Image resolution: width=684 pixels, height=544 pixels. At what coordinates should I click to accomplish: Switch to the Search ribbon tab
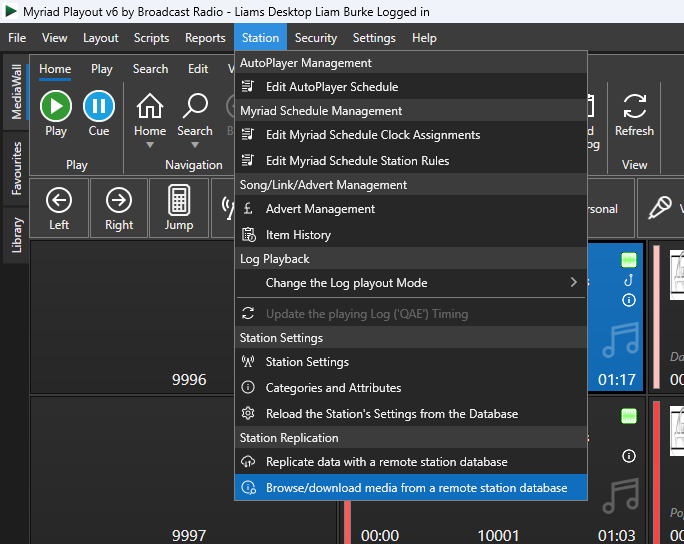point(150,69)
